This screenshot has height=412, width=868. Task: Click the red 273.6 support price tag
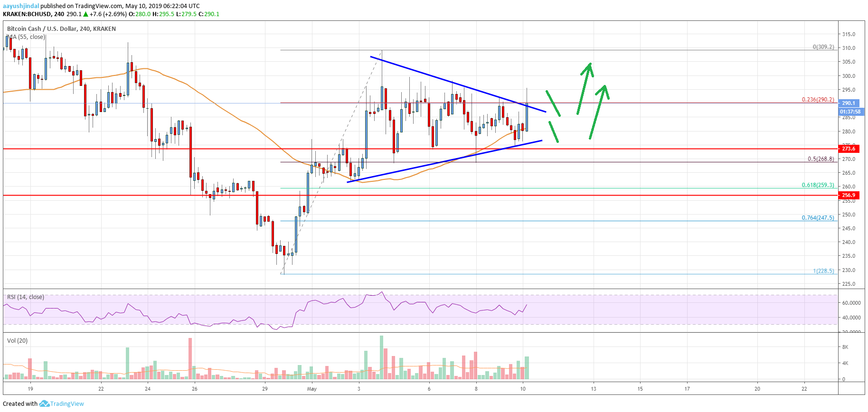849,149
